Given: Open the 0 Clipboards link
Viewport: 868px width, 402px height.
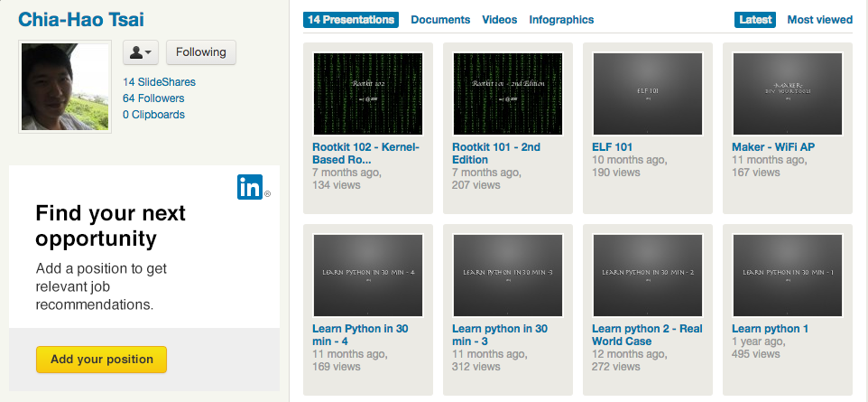Looking at the screenshot, I should coord(154,115).
